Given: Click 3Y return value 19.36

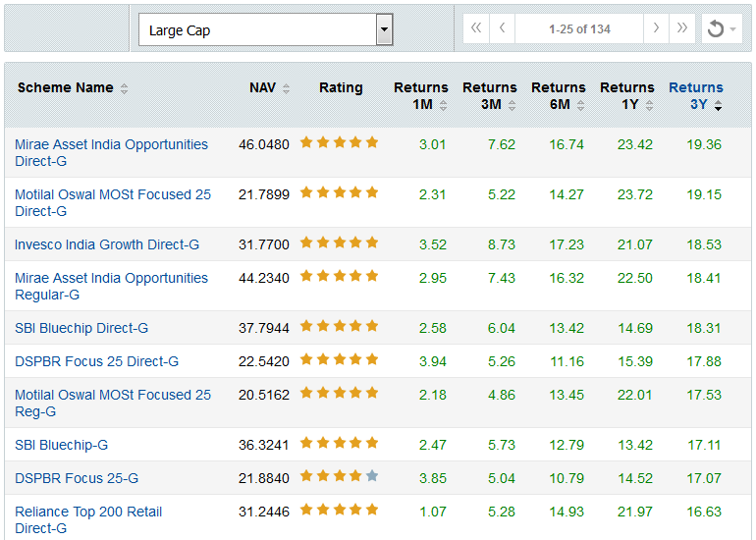Looking at the screenshot, I should click(704, 144).
